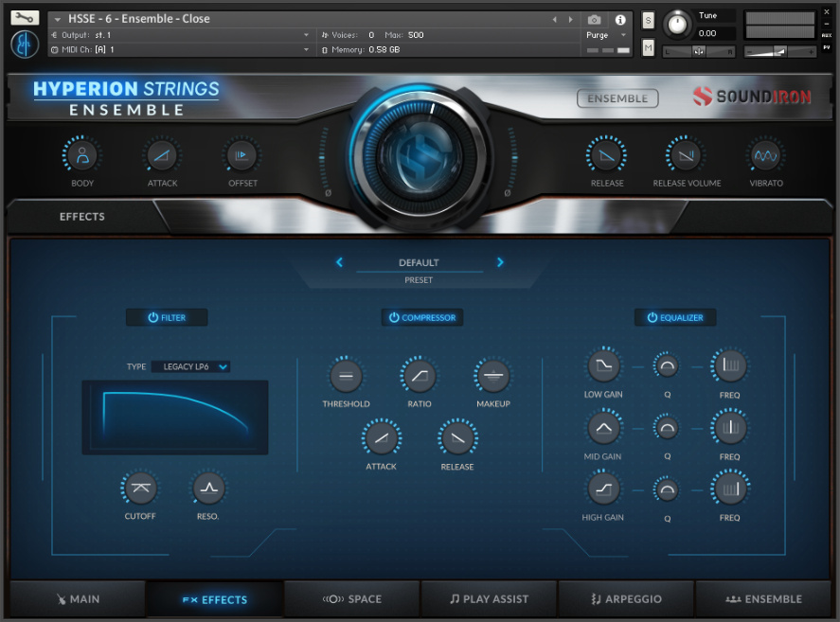Turn the Tune knob
Viewport: 840px width, 622px height.
click(x=678, y=24)
